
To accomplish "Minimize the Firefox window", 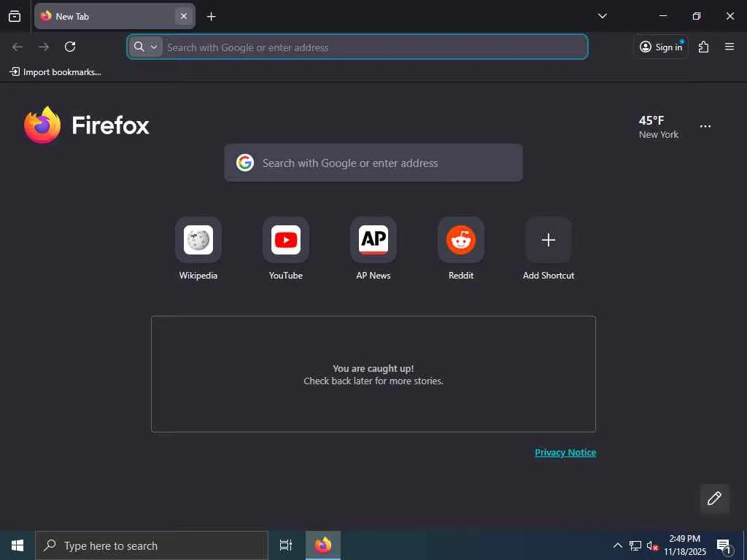I will click(662, 16).
